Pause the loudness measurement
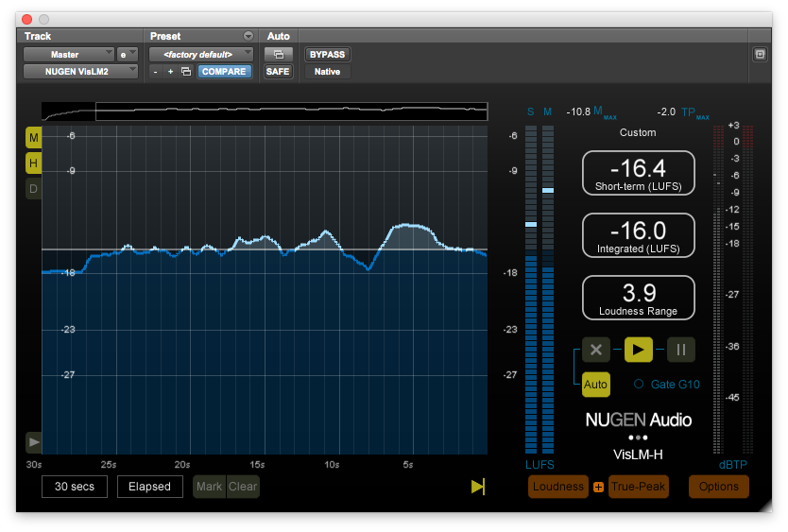788x532 pixels. pos(680,350)
